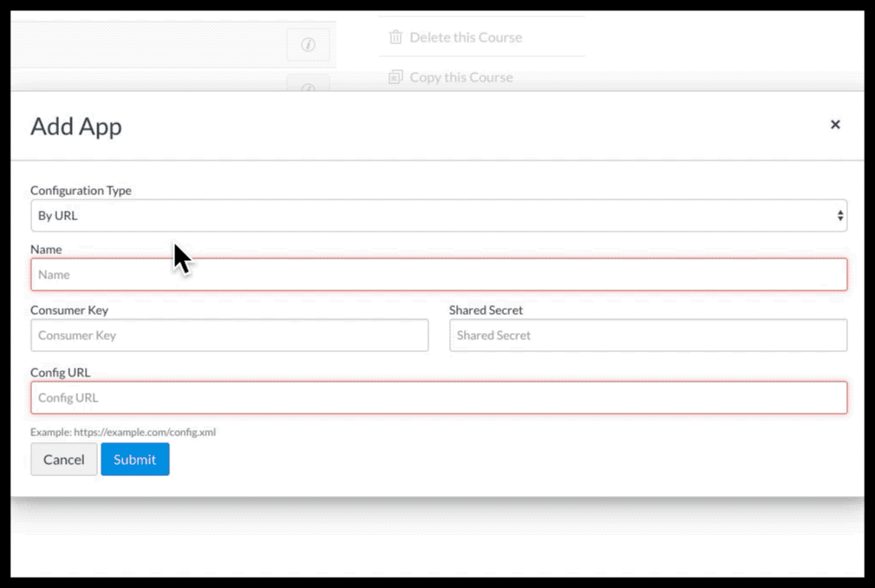Screen dimensions: 875x588
Task: Focus the Consumer Key field
Action: click(229, 336)
